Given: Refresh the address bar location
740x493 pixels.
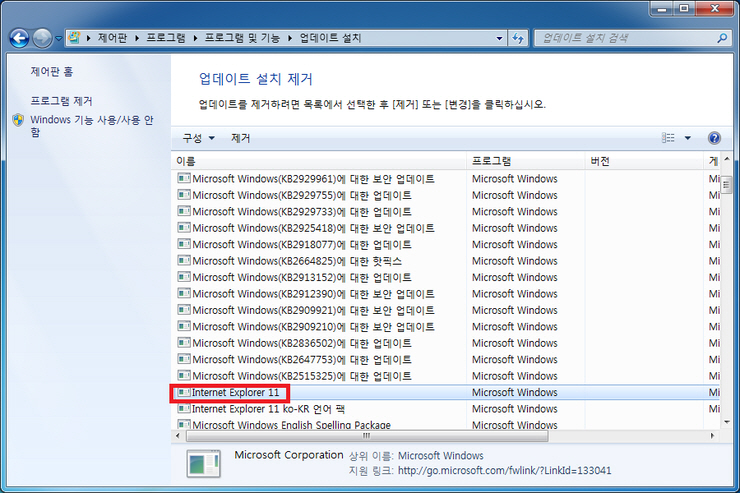Looking at the screenshot, I should click(518, 39).
